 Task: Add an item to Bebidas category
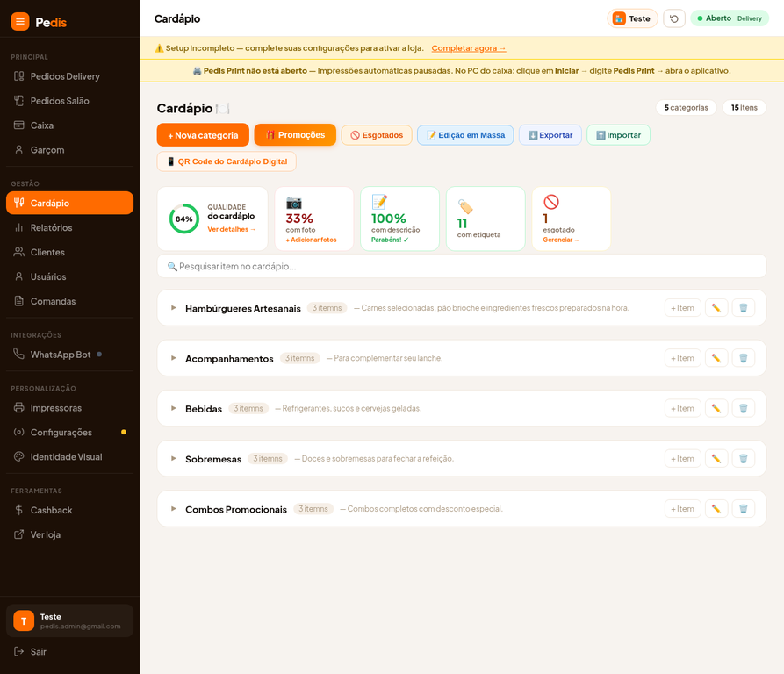pyautogui.click(x=682, y=408)
